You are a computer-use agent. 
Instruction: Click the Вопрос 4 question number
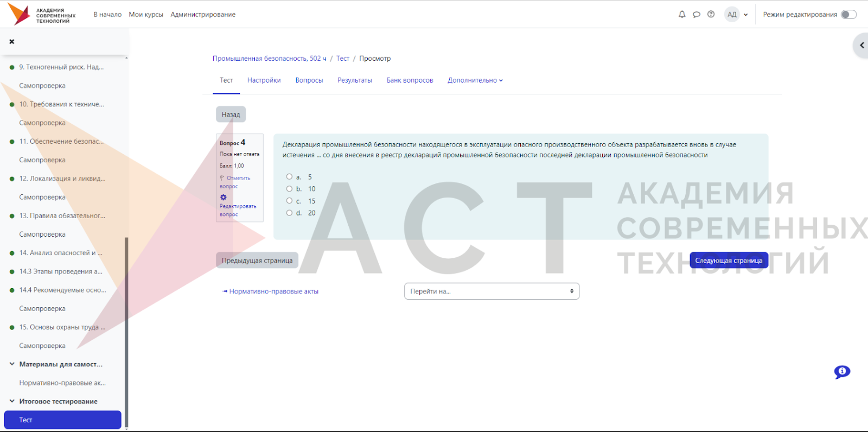point(232,143)
